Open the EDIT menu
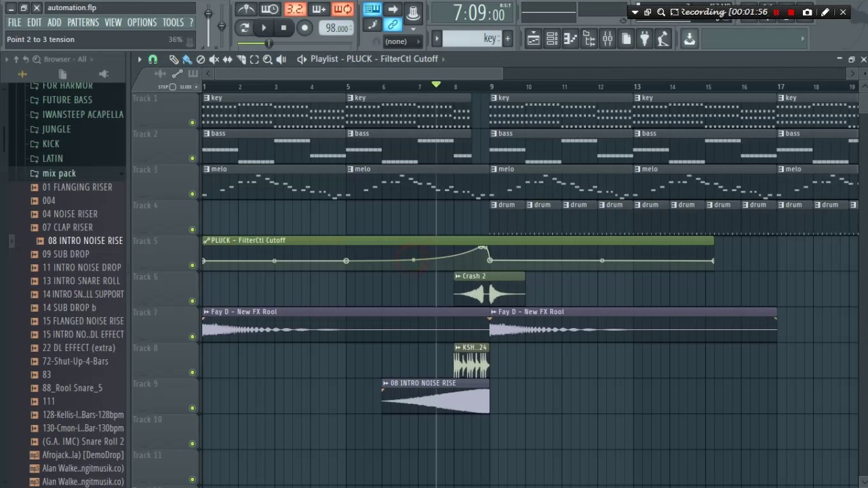This screenshot has height=488, width=868. 35,22
